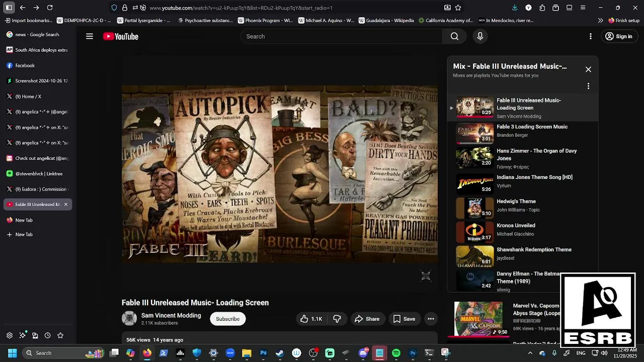Go to YouTube home logo
Image resolution: width=644 pixels, height=362 pixels.
[x=121, y=36]
